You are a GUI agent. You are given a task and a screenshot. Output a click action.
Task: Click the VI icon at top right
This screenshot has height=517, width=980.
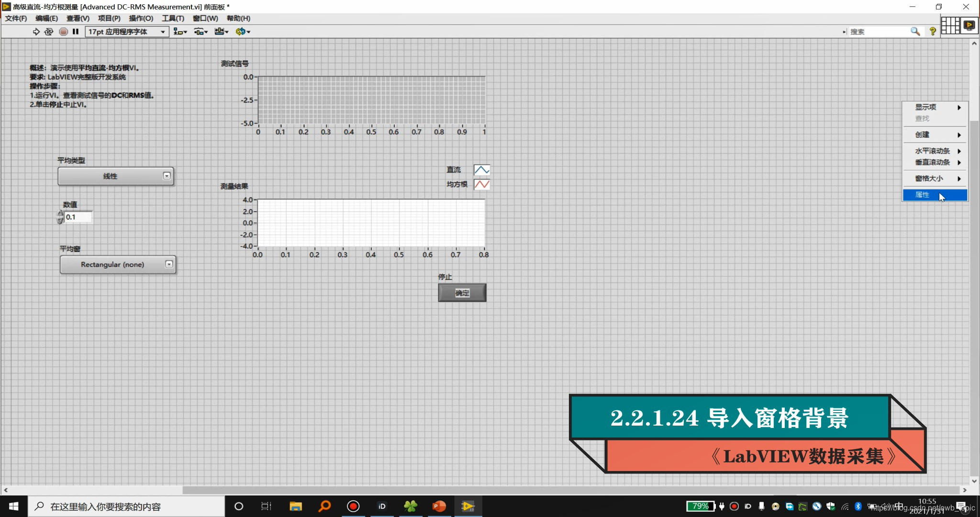969,25
